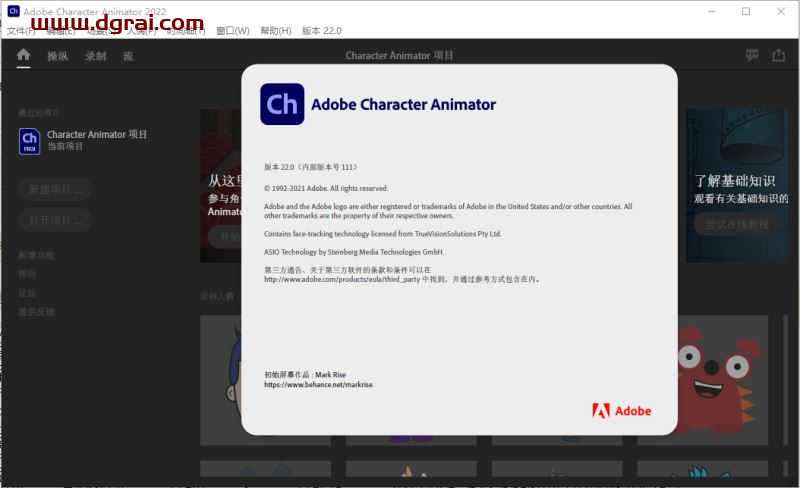Click the share/export icon at top right
Viewport: 800px width, 488px height.
click(x=778, y=55)
